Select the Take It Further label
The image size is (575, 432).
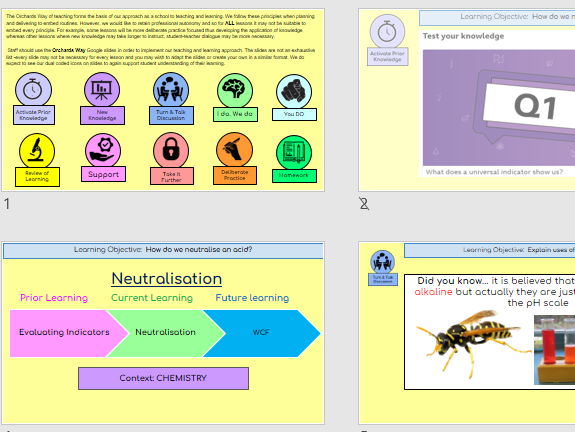[172, 176]
